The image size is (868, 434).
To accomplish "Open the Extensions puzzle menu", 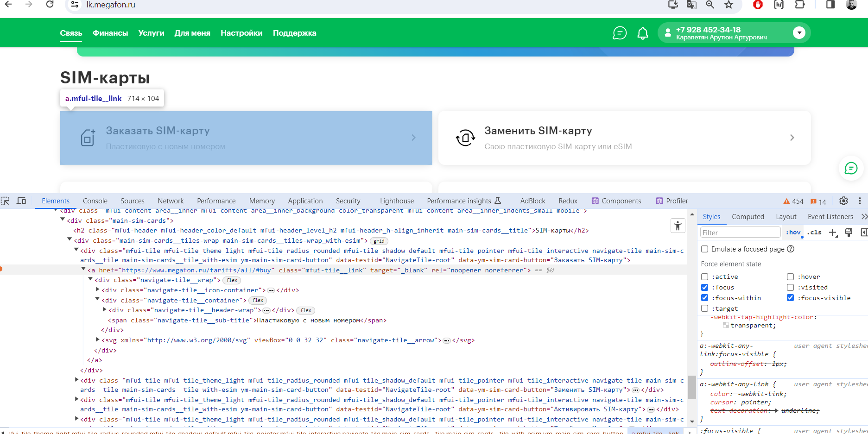I will pos(800,5).
